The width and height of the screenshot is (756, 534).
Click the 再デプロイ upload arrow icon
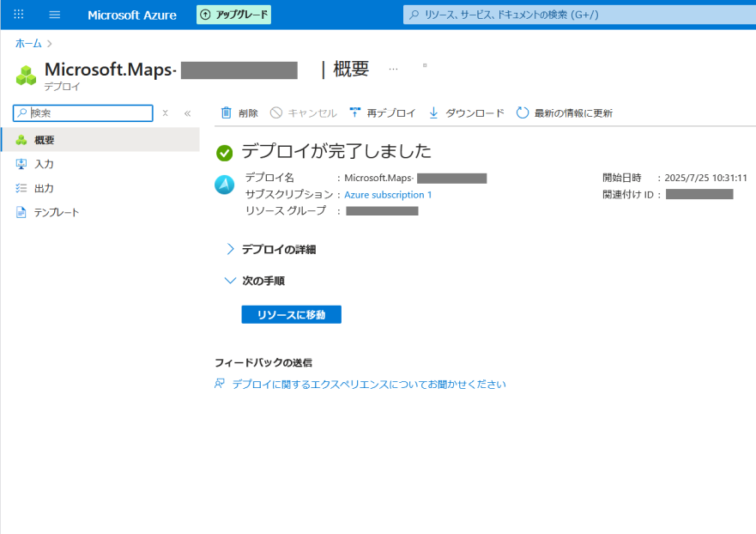click(355, 112)
